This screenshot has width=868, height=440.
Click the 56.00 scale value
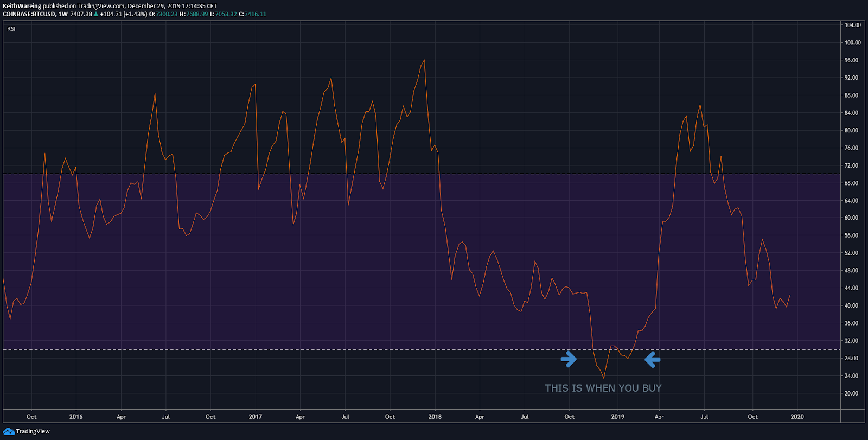click(x=851, y=235)
